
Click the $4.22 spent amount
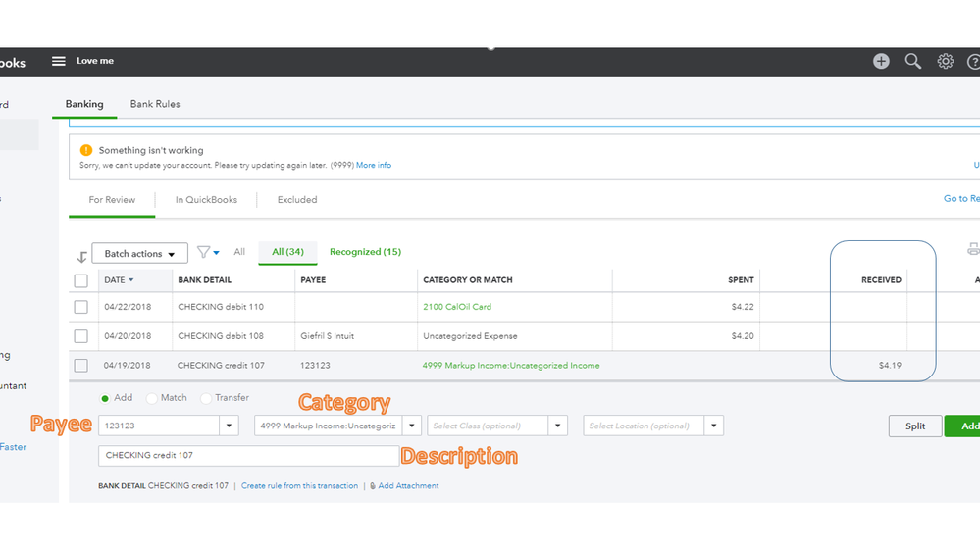[x=743, y=307]
